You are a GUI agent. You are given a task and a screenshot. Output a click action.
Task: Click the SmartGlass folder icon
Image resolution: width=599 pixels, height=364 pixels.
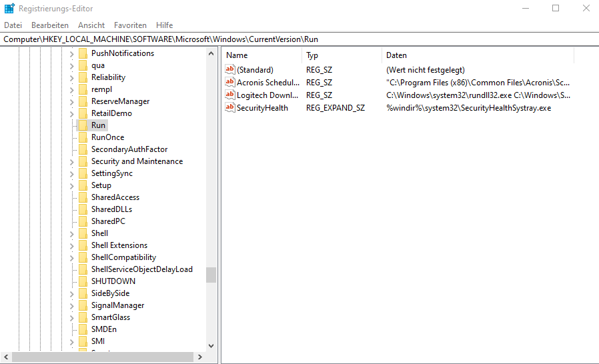pos(83,317)
